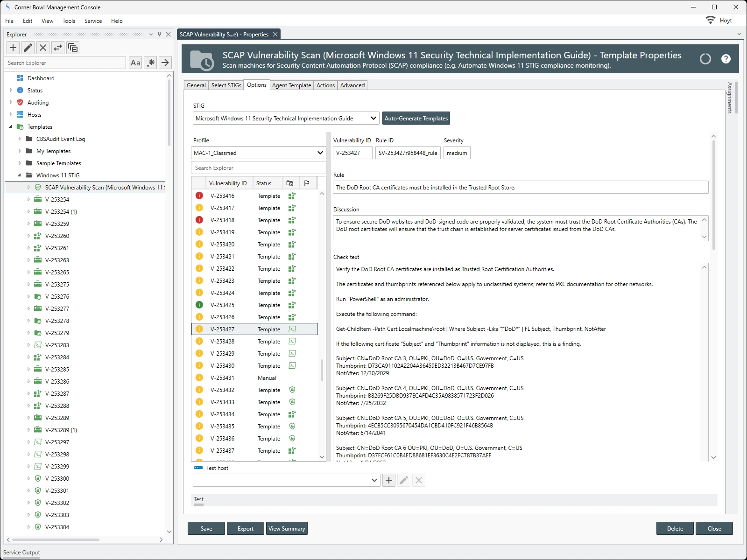Click the Auto-Generate Templates button

tap(416, 119)
